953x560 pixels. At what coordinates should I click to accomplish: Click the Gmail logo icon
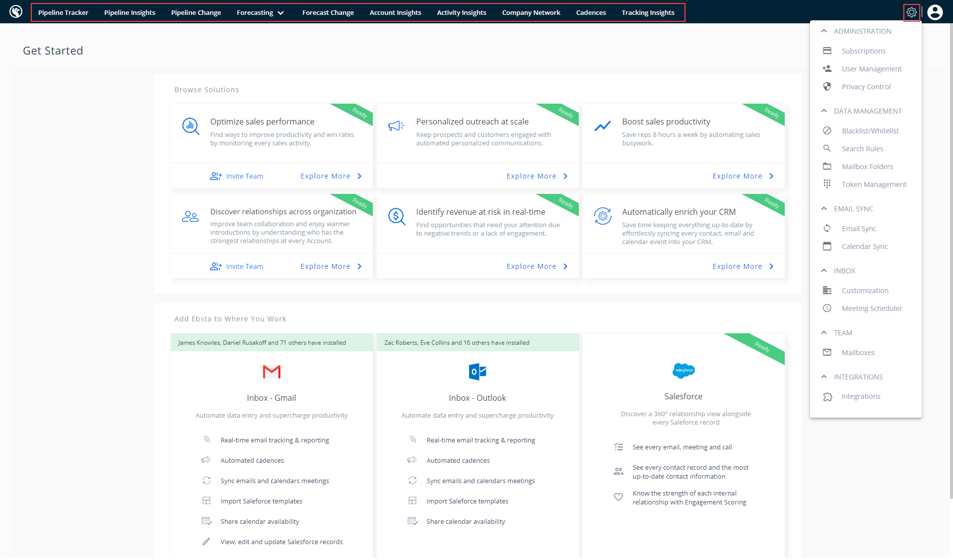point(272,372)
